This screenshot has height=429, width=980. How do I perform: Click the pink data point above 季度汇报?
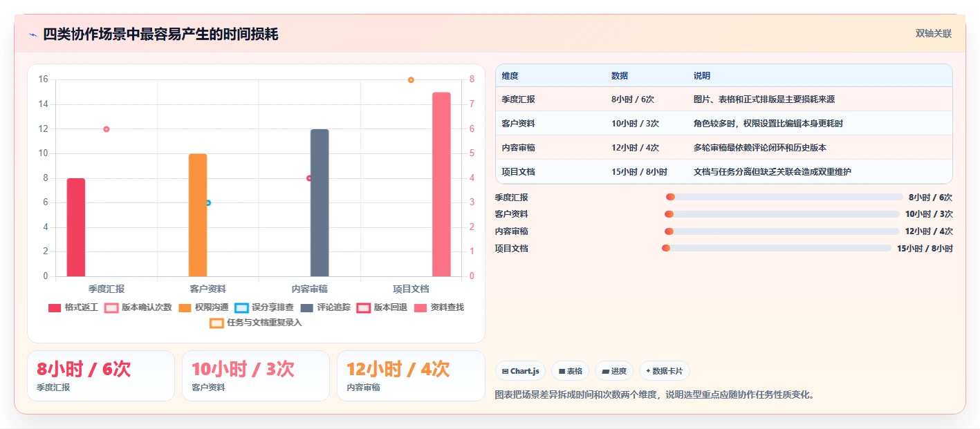tap(107, 129)
